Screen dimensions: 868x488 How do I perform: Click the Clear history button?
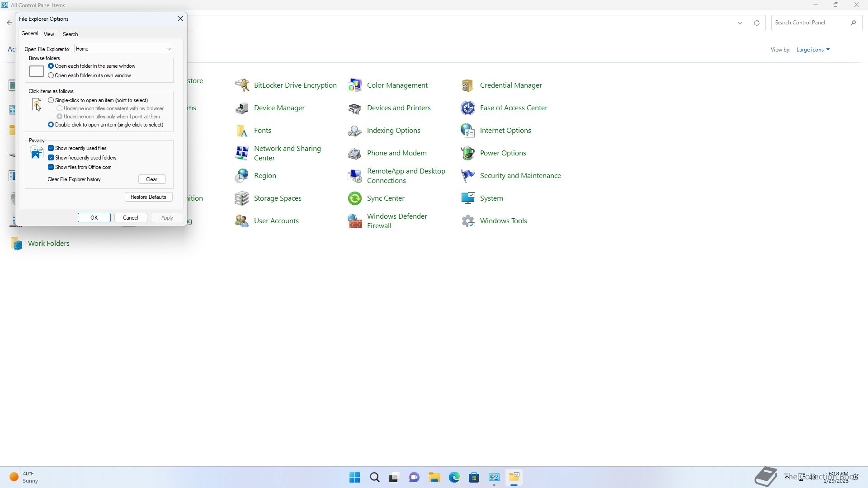coord(152,179)
